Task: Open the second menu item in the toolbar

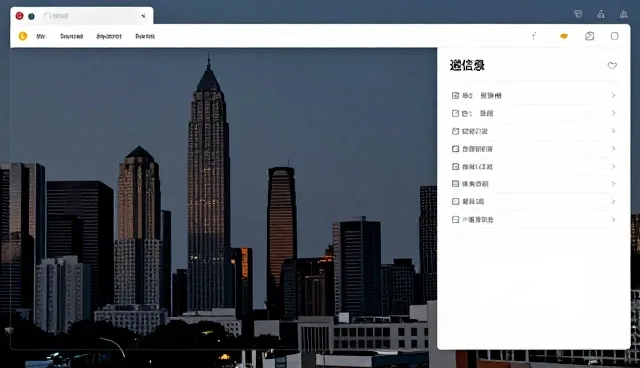Action: point(71,36)
